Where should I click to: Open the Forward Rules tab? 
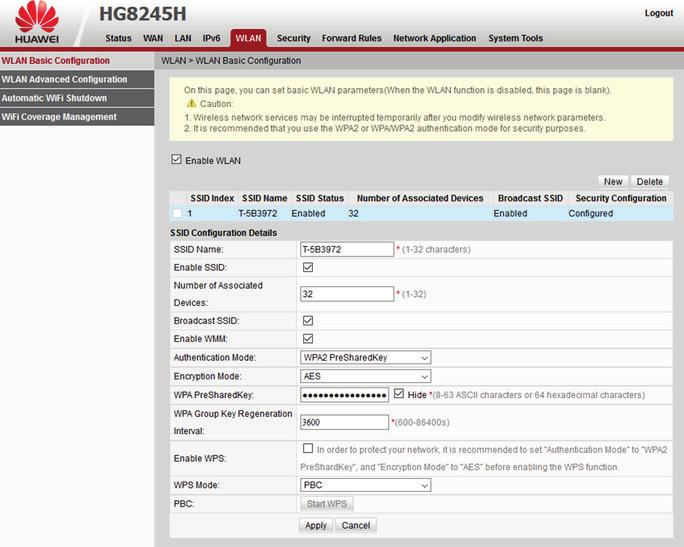tap(352, 38)
